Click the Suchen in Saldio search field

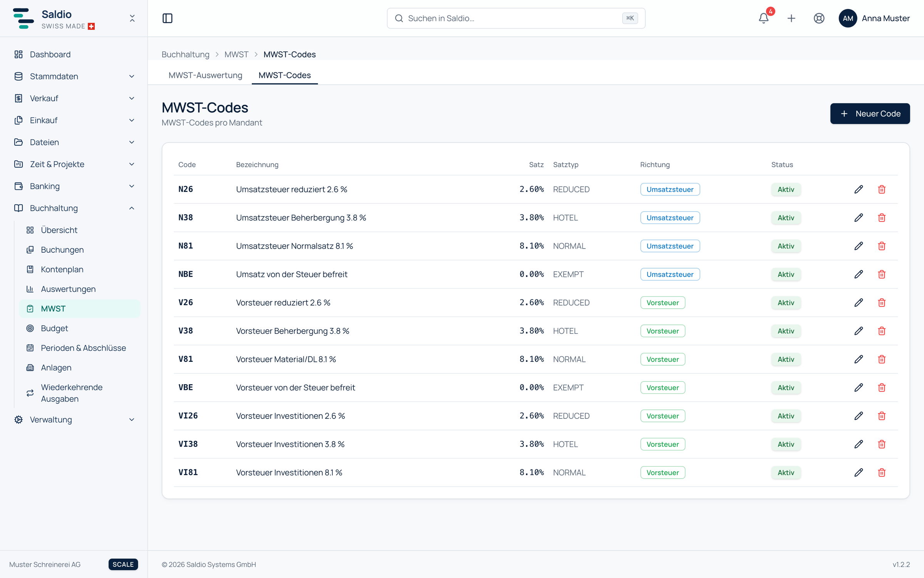click(516, 18)
